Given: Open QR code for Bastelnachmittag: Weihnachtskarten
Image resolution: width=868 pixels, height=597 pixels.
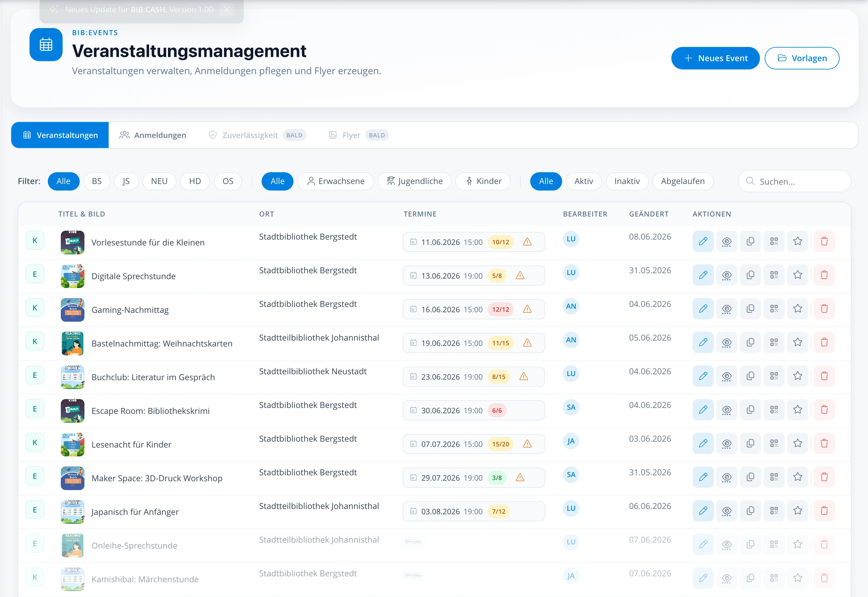Looking at the screenshot, I should pos(774,342).
